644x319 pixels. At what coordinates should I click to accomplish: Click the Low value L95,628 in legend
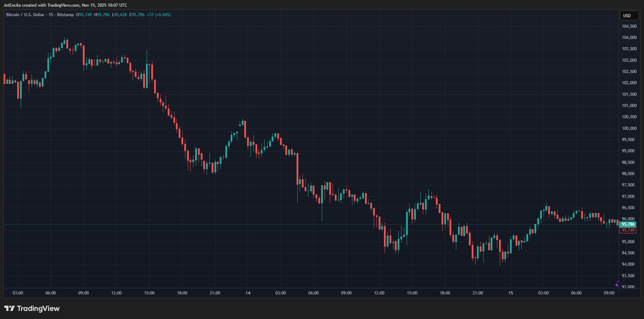pos(119,15)
